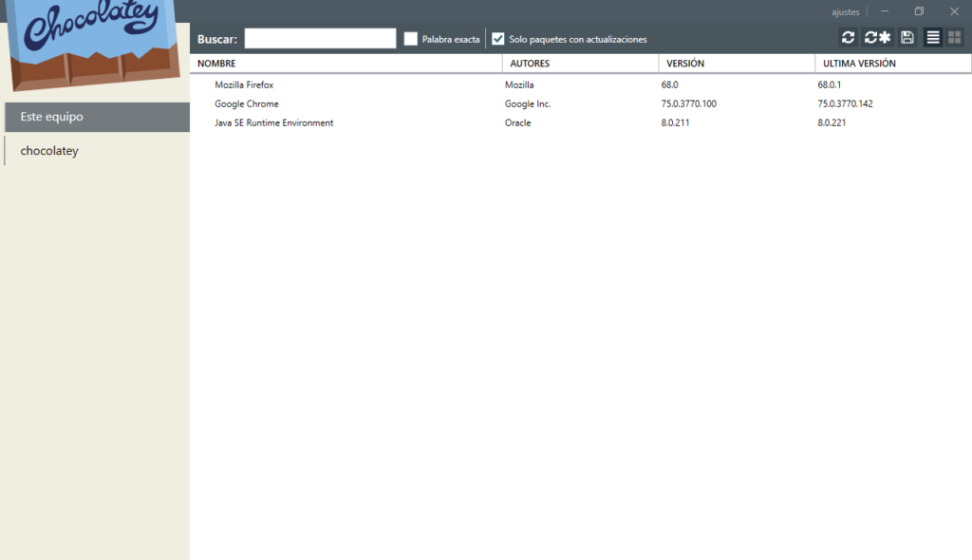This screenshot has width=972, height=560.
Task: Click latest version 68.0.1 cell
Action: (829, 85)
